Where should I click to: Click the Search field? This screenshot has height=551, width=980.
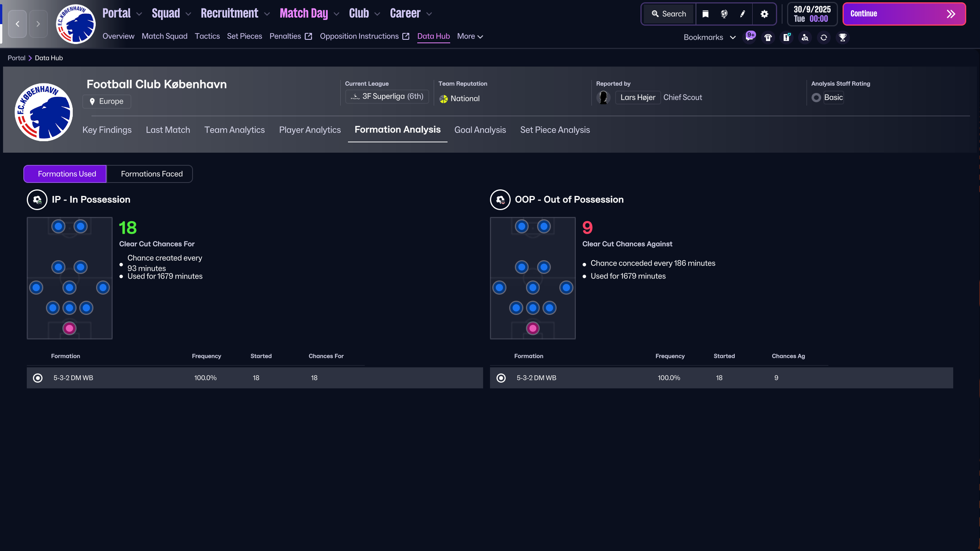click(669, 14)
